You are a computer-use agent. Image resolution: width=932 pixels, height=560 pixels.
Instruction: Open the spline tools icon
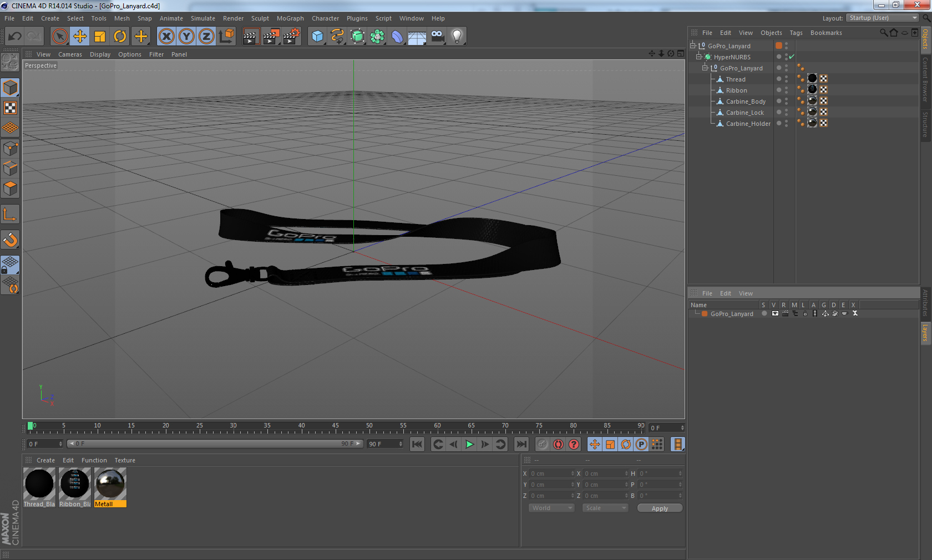tap(337, 37)
